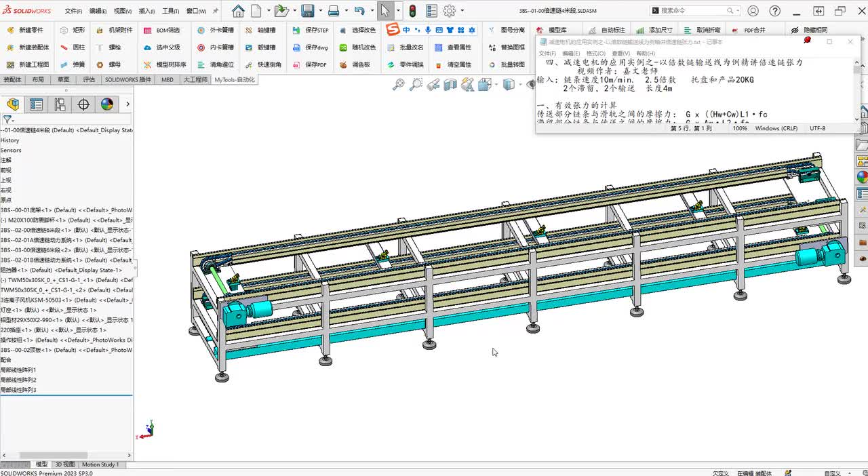Expand more manager tabs with chevron arrow
The image size is (868, 476).
click(x=127, y=104)
